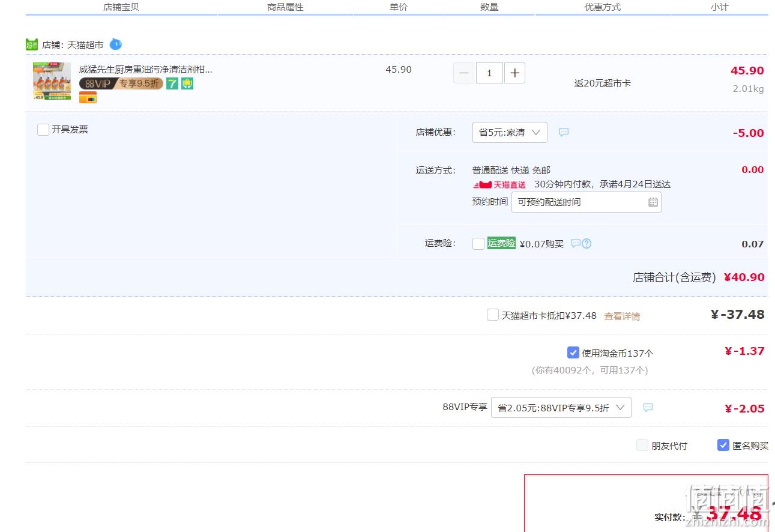The image size is (775, 532).
Task: Click the green 超市 store badge icon
Action: (x=32, y=44)
